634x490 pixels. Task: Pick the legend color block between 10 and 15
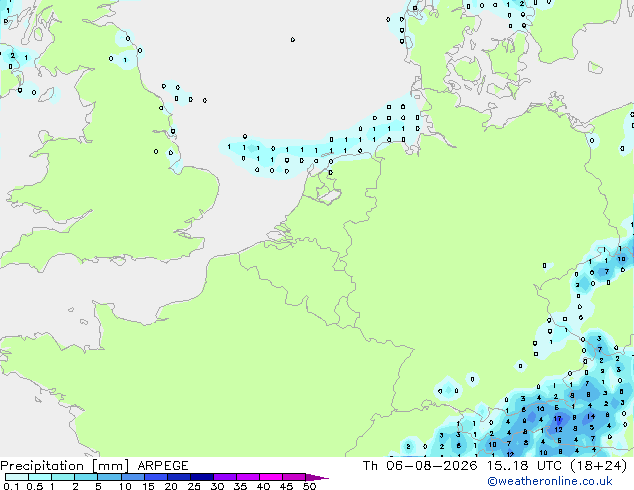(x=132, y=477)
